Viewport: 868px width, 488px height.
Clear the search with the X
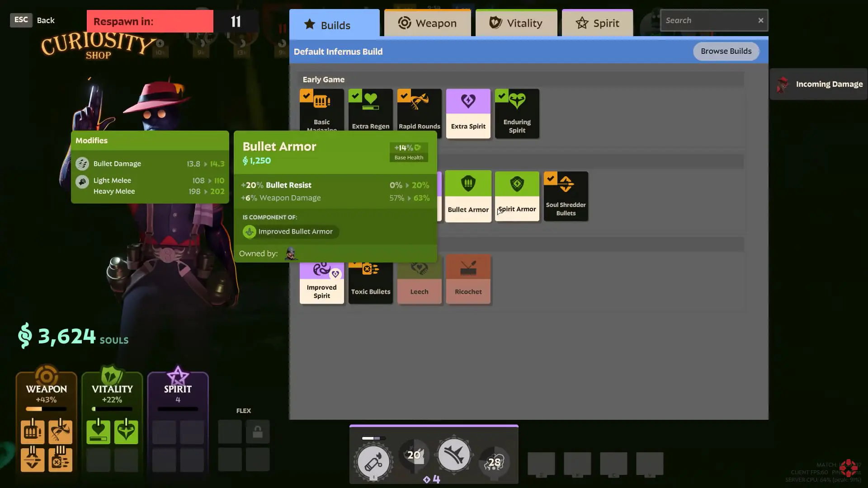point(761,20)
